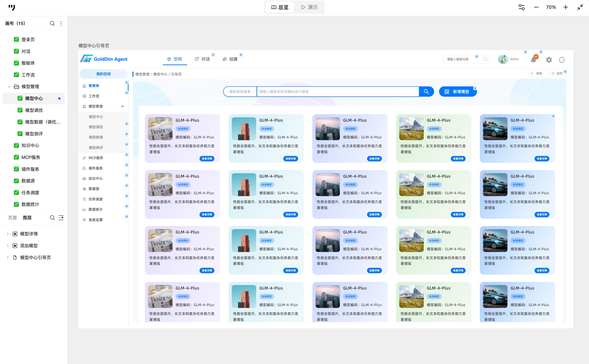Viewport: 589px width, 364px height.
Task: Click the 新增模型 button
Action: [x=457, y=91]
